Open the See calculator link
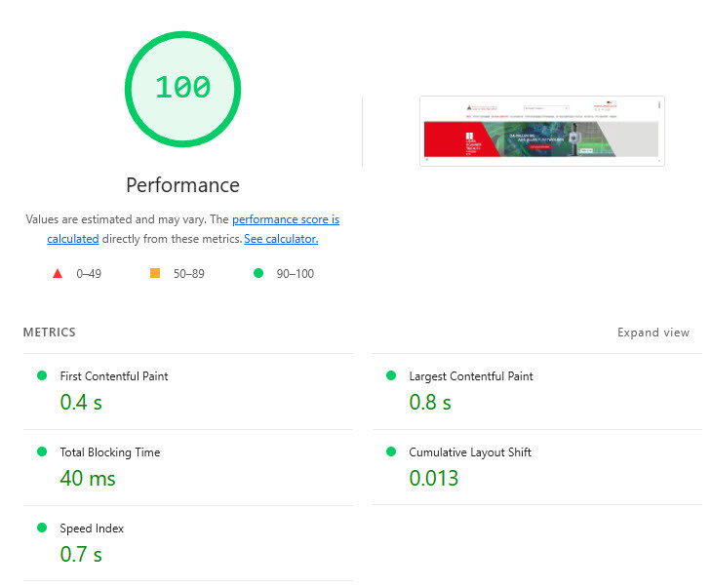711x588 pixels. (x=281, y=239)
